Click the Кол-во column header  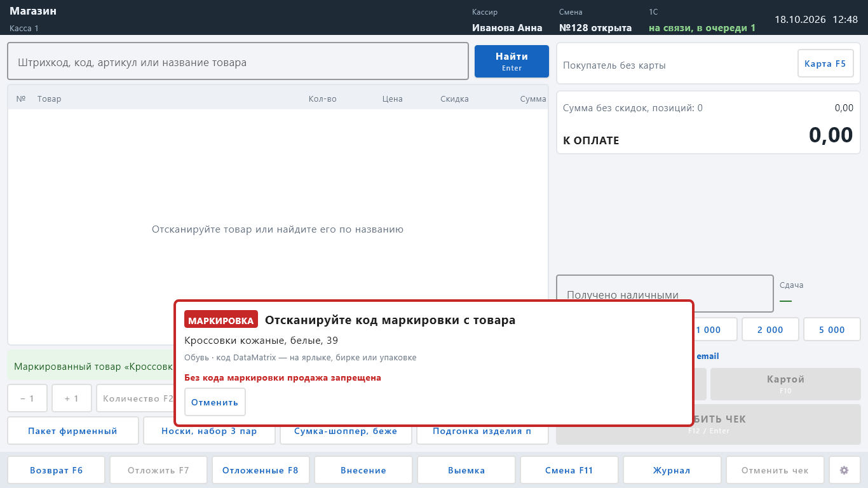(x=323, y=98)
